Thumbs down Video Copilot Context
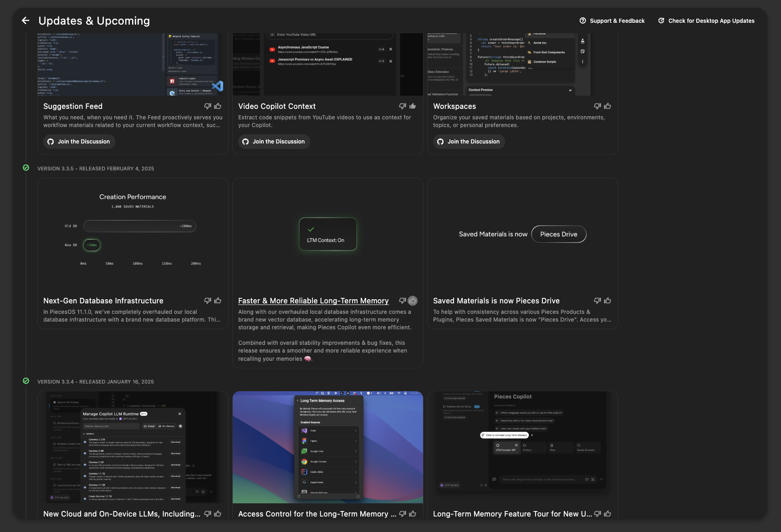This screenshot has height=532, width=781. click(403, 106)
